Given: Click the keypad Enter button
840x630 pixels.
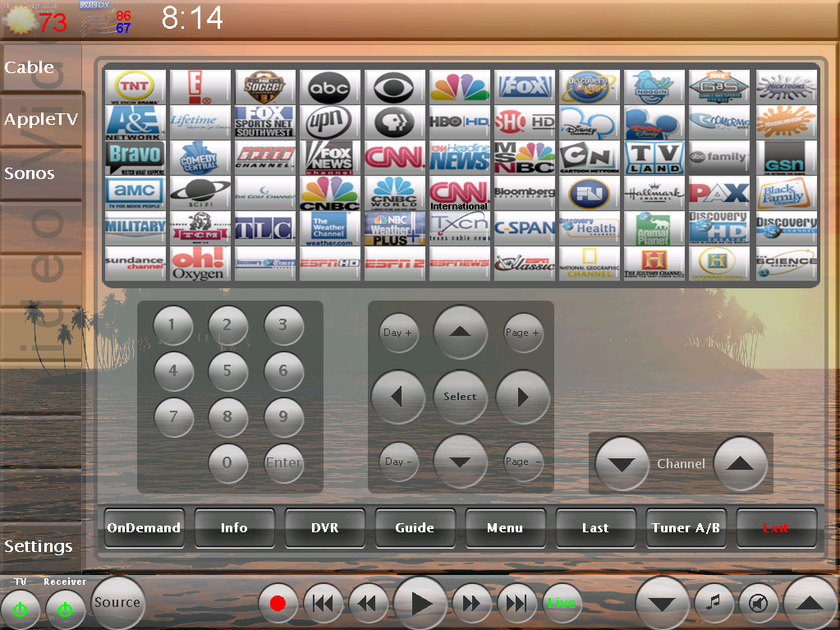Looking at the screenshot, I should tap(283, 463).
